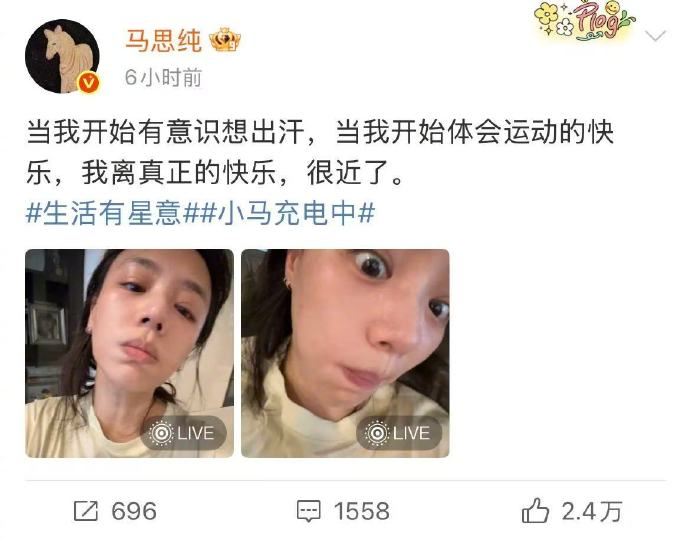The image size is (690, 540).
Task: Click the 6小时前 timestamp
Action: point(163,77)
